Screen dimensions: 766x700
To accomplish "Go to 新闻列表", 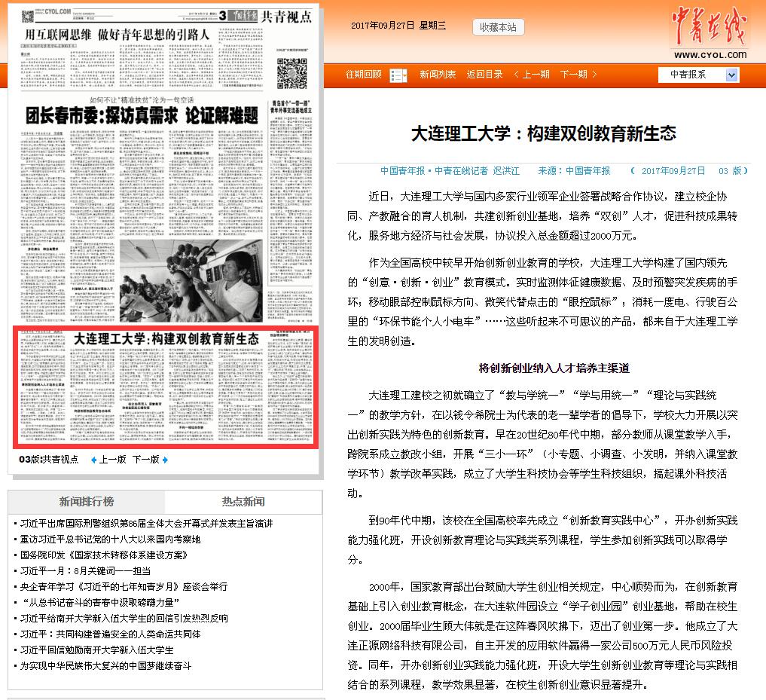I will click(438, 75).
